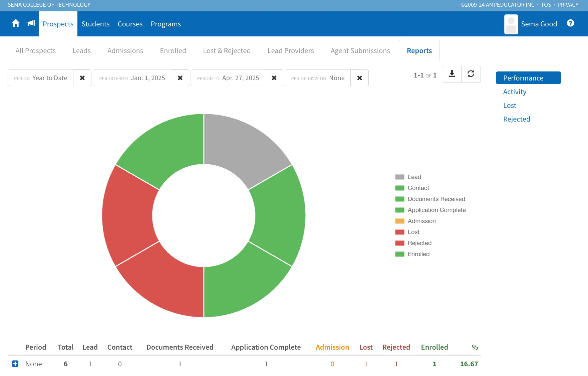Remove the Period Division filter
Viewport: 588px width, 376px height.
click(x=359, y=78)
